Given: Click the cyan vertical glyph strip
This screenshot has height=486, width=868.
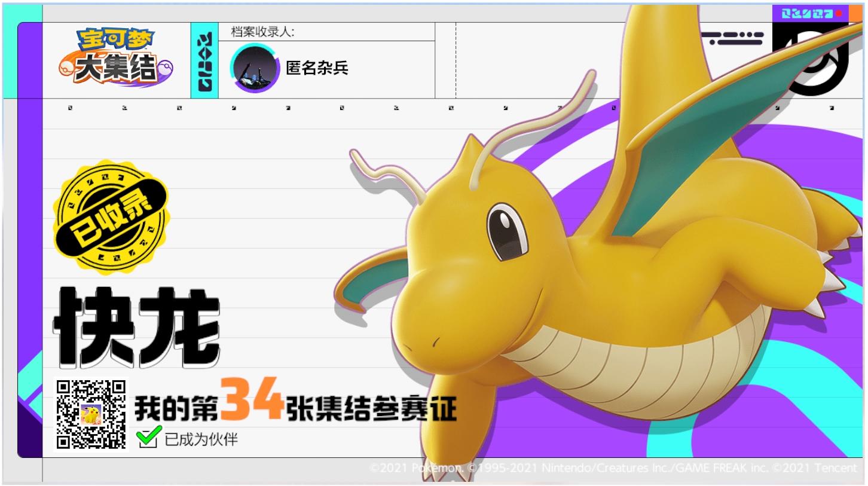Looking at the screenshot, I should click(204, 60).
